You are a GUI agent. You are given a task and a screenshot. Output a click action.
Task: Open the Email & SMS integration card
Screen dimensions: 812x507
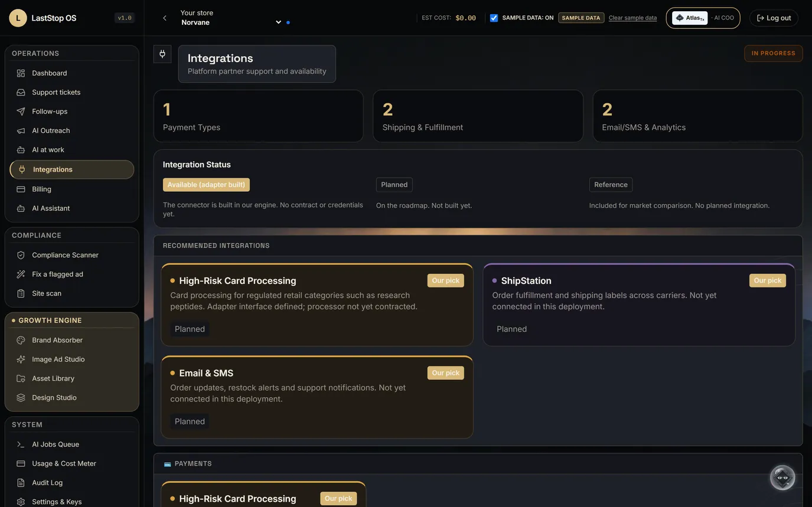(317, 397)
